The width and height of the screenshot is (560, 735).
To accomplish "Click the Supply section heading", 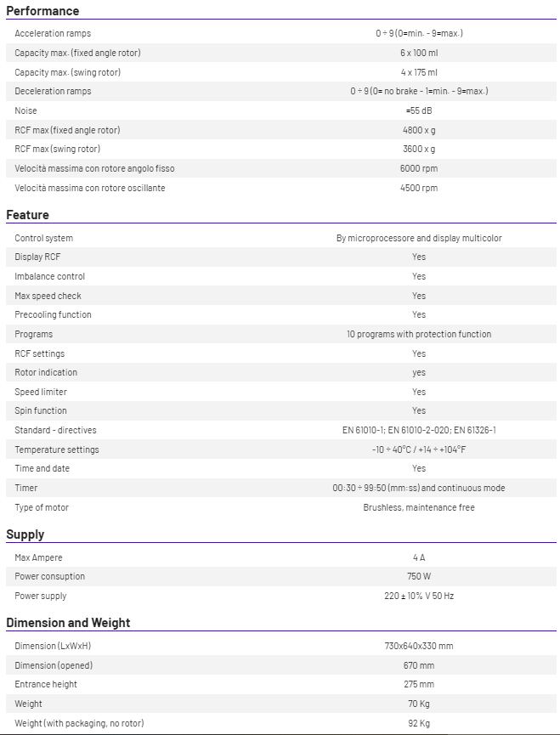I will [25, 534].
